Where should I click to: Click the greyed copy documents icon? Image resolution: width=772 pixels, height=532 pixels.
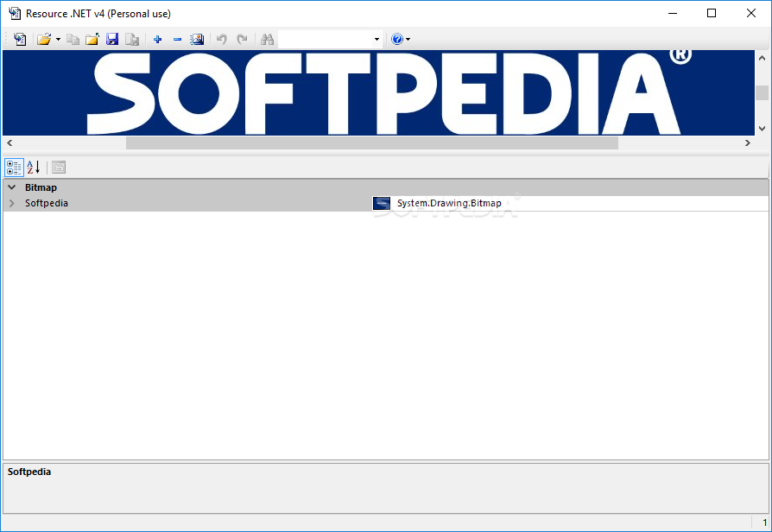pos(73,39)
